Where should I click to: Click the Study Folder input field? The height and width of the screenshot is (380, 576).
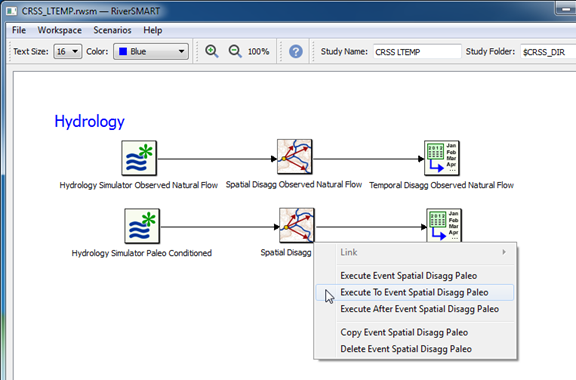(x=548, y=52)
